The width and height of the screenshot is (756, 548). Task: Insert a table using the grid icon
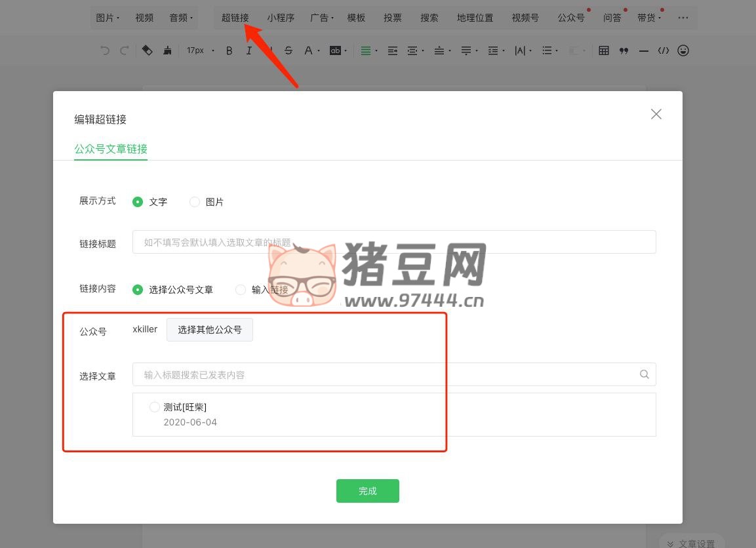pyautogui.click(x=604, y=50)
